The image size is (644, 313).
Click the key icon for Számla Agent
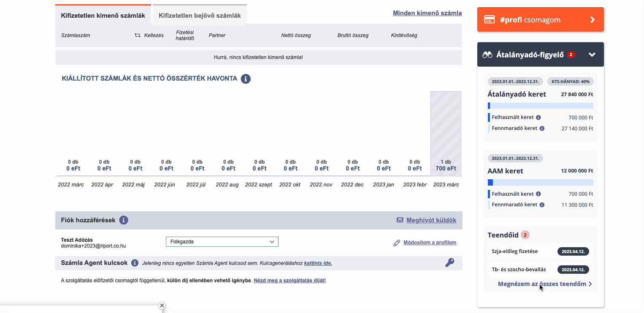450,263
